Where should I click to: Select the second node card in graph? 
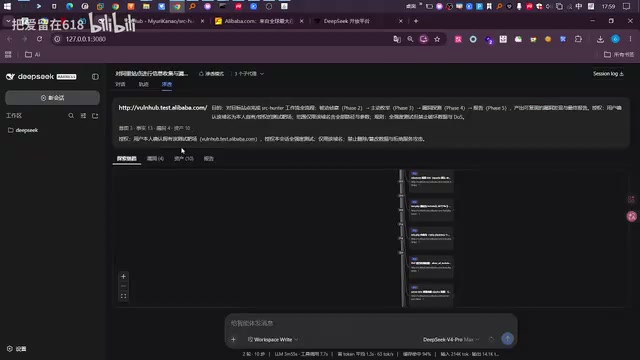click(x=431, y=209)
